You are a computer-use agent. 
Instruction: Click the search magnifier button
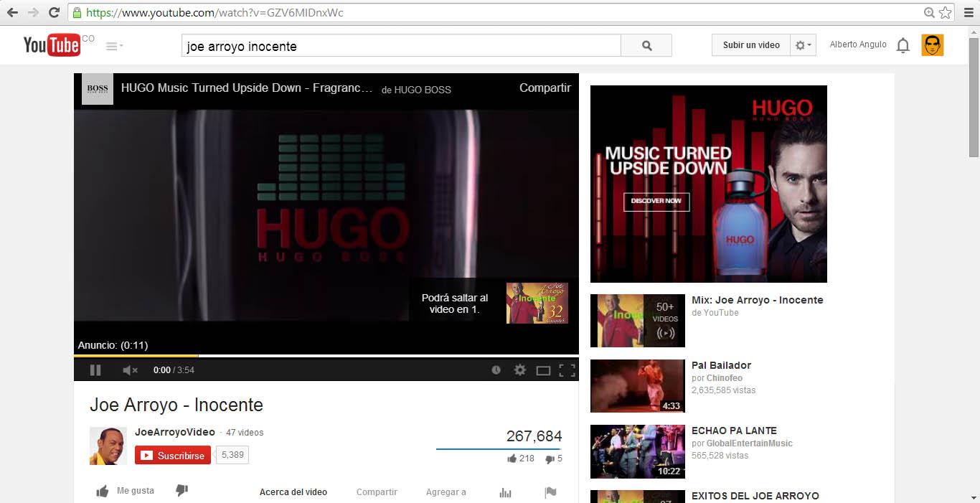click(x=646, y=45)
